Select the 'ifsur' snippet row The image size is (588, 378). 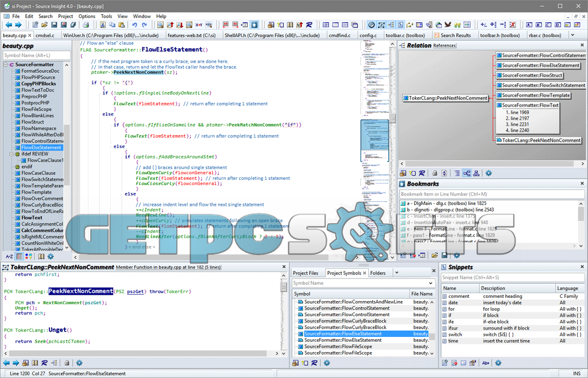[x=512, y=328]
